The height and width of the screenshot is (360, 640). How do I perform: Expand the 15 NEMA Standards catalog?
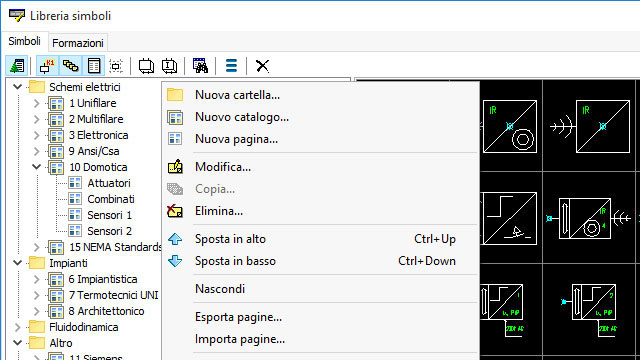click(x=36, y=247)
